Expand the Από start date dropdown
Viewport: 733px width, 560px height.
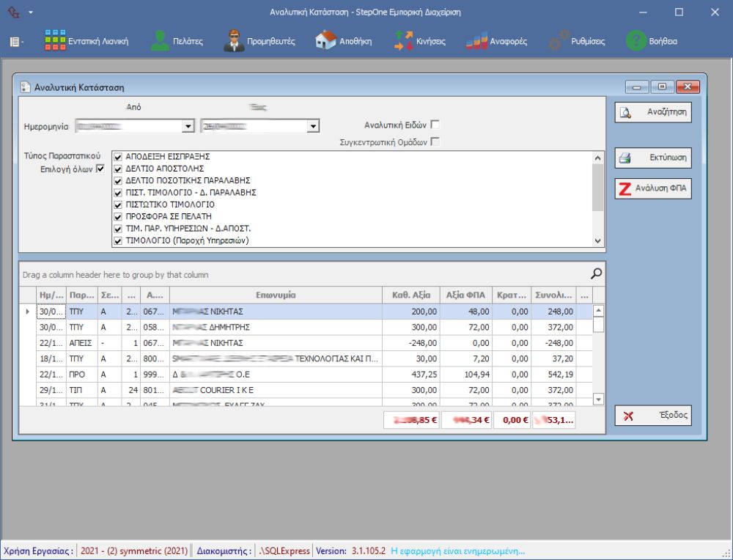[x=188, y=127]
